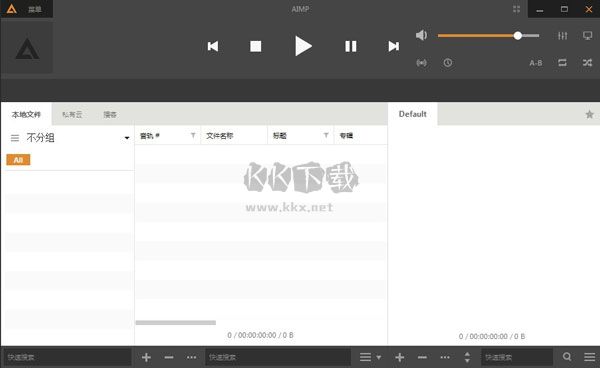Image resolution: width=600 pixels, height=368 pixels.
Task: Sort by the 标题 column header
Action: (280, 135)
